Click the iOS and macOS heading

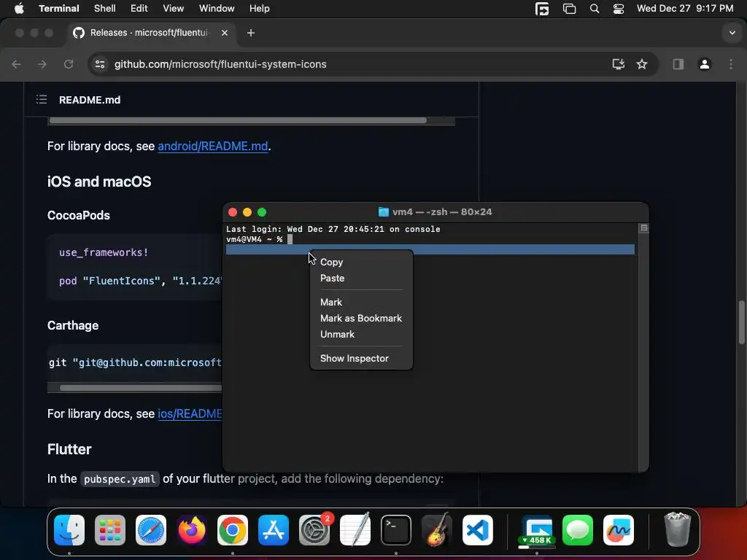coord(99,182)
